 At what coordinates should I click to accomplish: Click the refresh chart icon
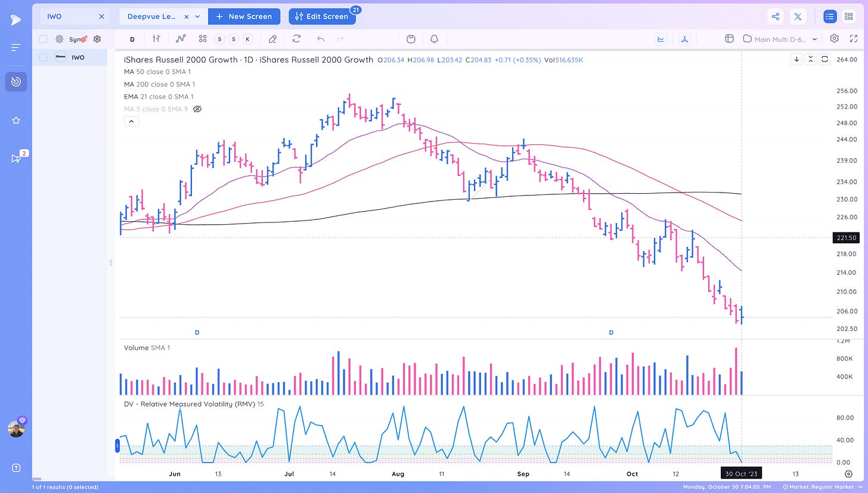point(296,39)
